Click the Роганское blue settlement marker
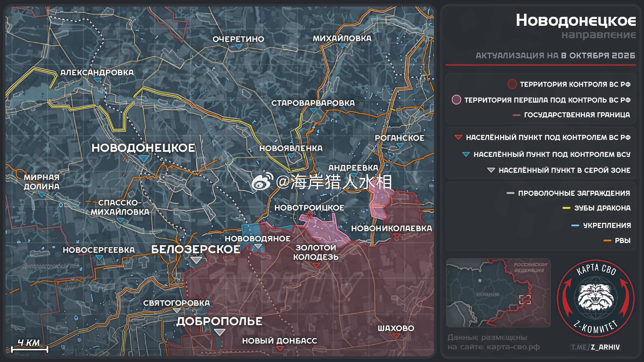Viewport: 644px width, 362px height. (x=400, y=145)
